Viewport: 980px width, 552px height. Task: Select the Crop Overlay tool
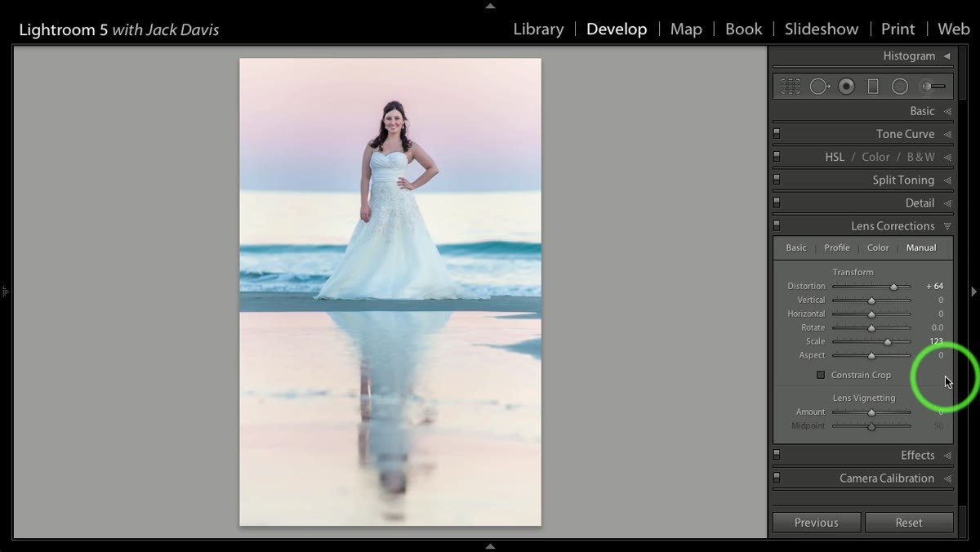pos(790,86)
